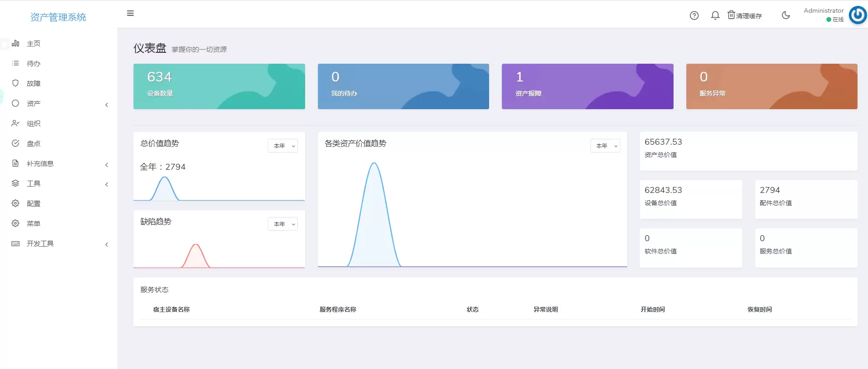This screenshot has width=868, height=369.
Task: Click the 仪表盘 page heading
Action: 150,48
